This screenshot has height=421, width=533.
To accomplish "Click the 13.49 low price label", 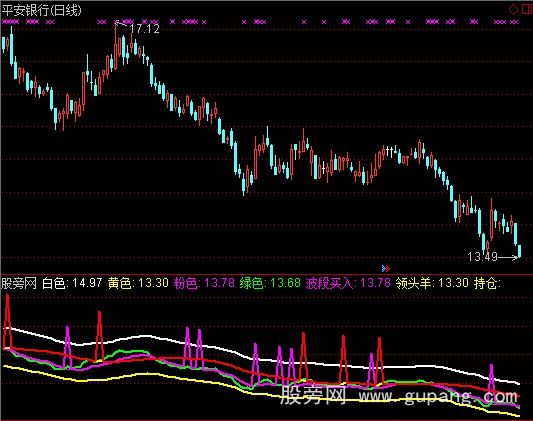I will [482, 257].
